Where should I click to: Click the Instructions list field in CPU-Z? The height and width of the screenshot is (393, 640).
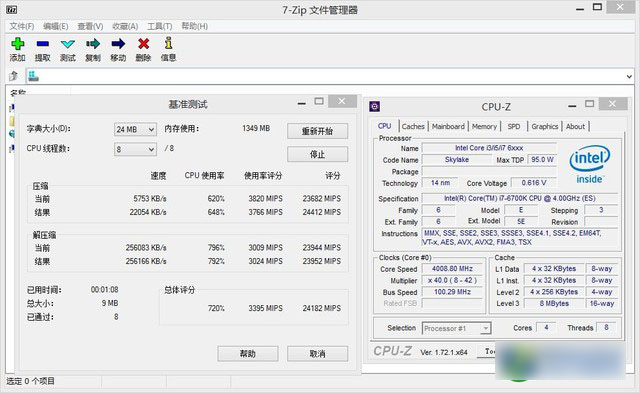520,238
